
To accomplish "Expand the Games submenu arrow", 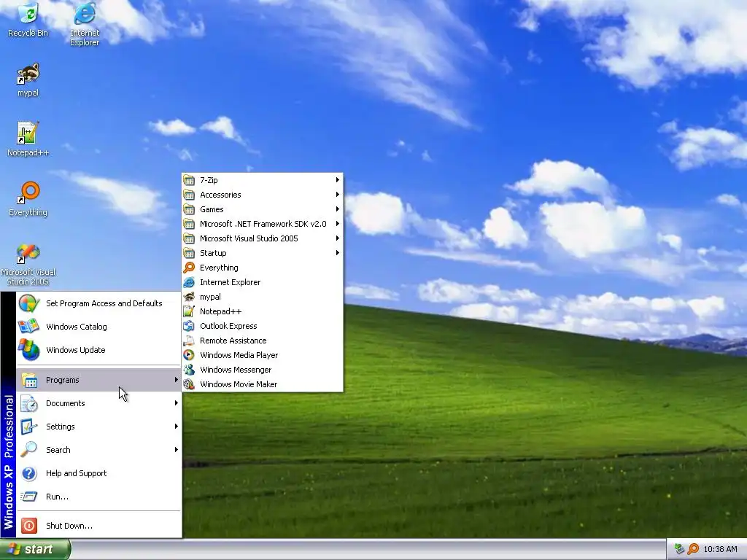I will pyautogui.click(x=337, y=209).
